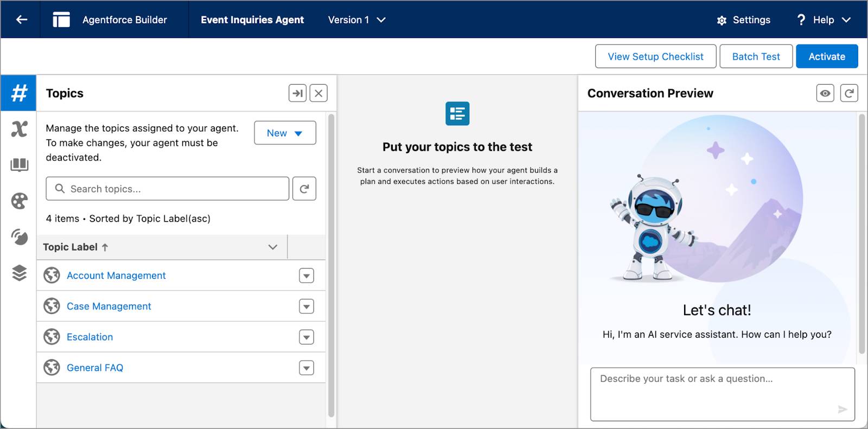The width and height of the screenshot is (868, 429).
Task: Close the Topics panel
Action: 318,93
